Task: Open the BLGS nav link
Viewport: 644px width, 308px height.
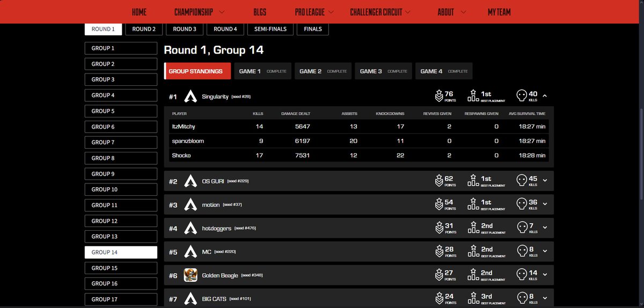Action: pyautogui.click(x=260, y=12)
